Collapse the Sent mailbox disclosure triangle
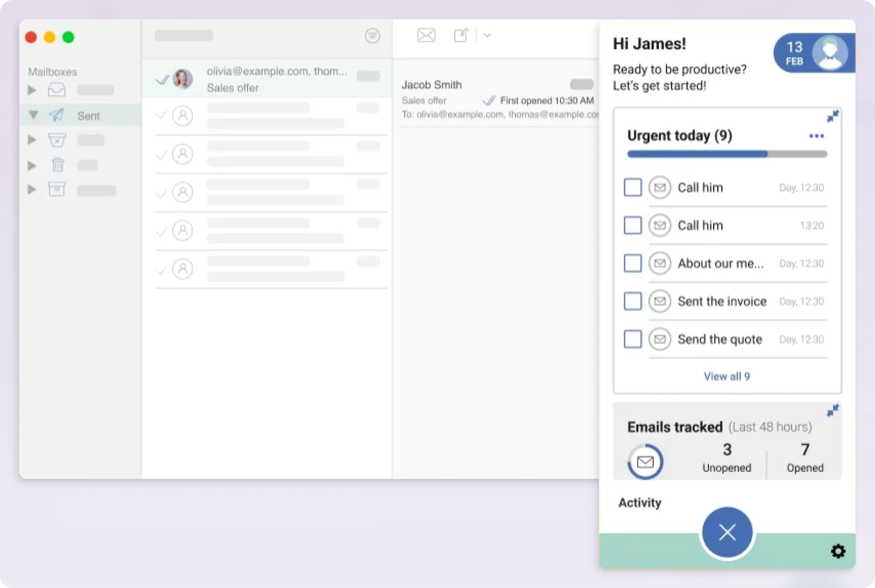875x588 pixels. (x=32, y=115)
